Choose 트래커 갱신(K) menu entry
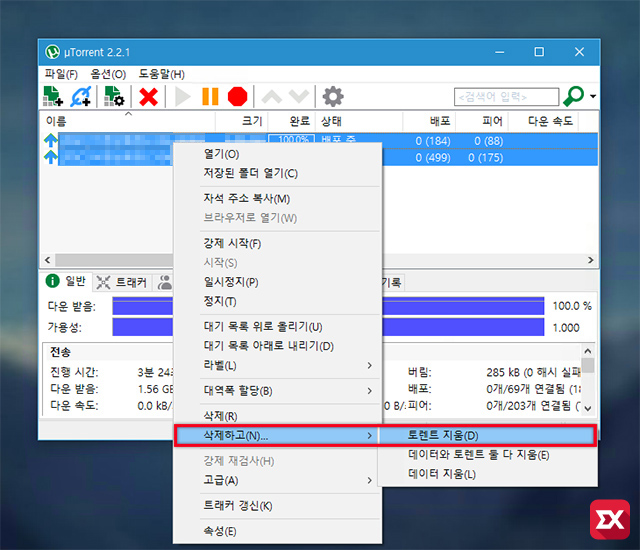 pos(278,506)
